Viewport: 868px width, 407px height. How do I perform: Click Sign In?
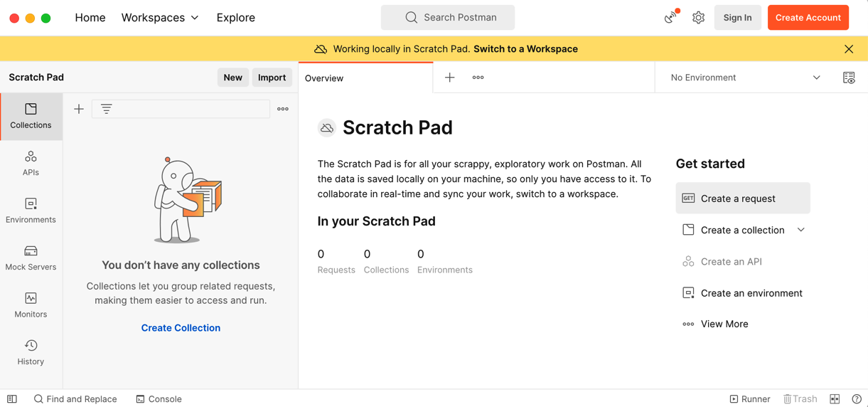(x=738, y=18)
